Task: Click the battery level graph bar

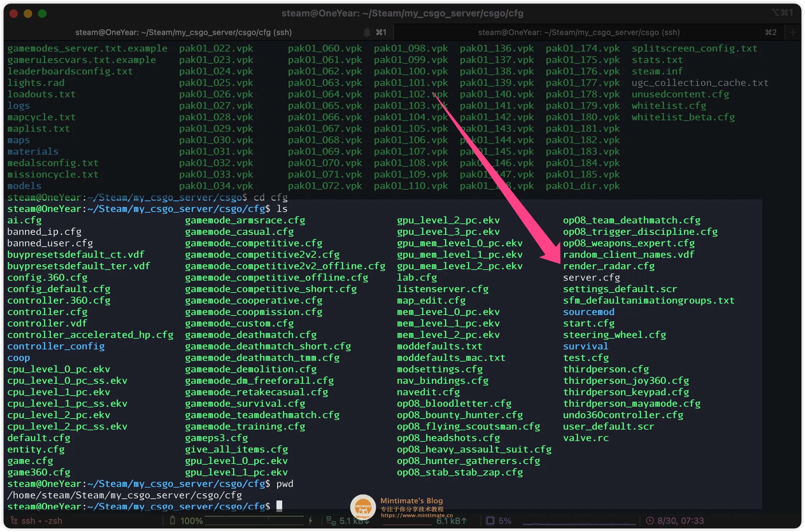Action: pos(254,521)
